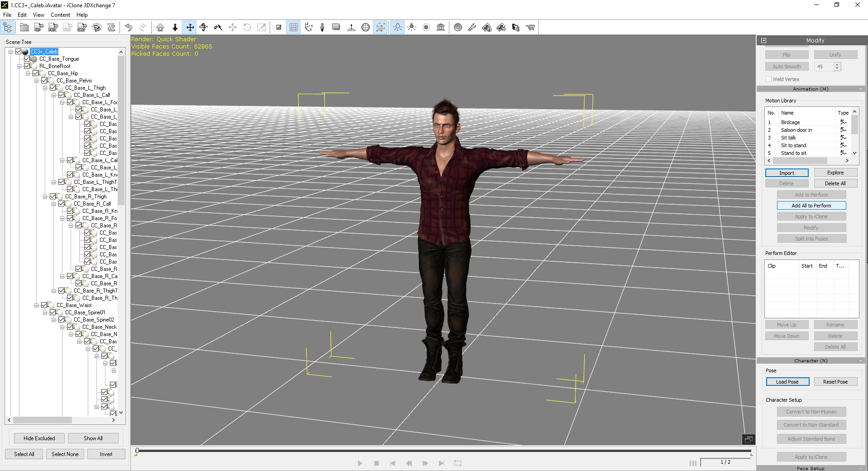Screen dimensions: 868x471
Task: Click the FBX export icon
Action: tap(53, 28)
